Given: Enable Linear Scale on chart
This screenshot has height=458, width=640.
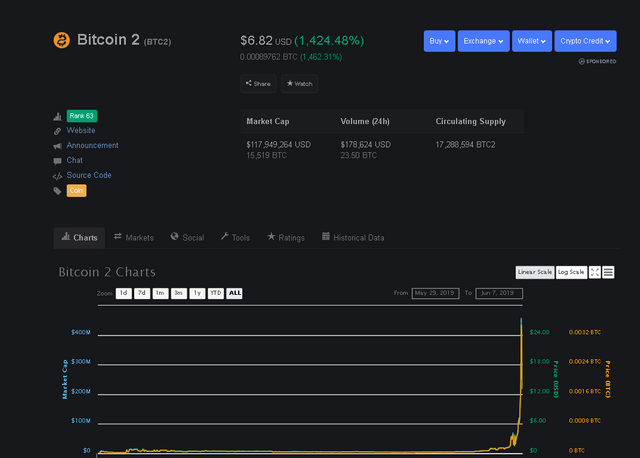Looking at the screenshot, I should tap(535, 272).
